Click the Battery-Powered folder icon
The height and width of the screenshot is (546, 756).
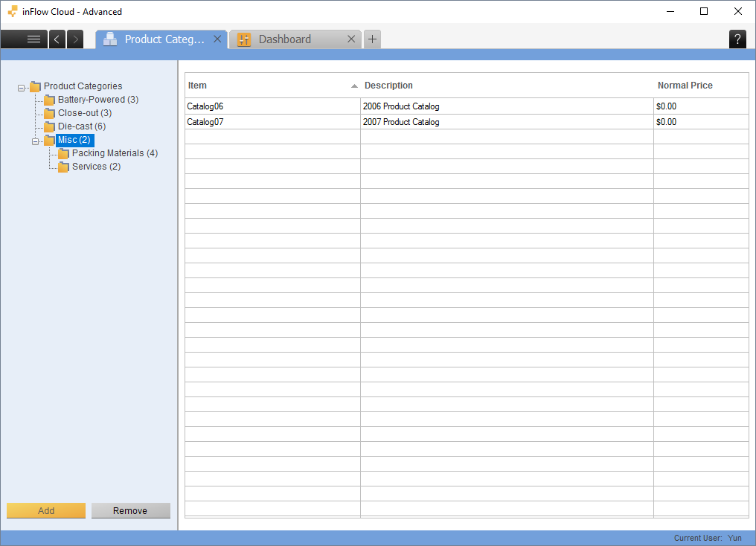[49, 100]
